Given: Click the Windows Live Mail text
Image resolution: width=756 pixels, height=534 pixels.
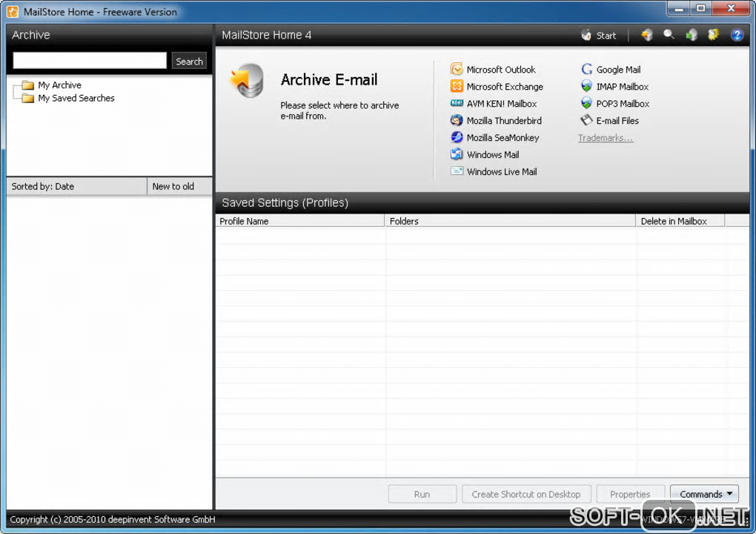Looking at the screenshot, I should tap(502, 172).
